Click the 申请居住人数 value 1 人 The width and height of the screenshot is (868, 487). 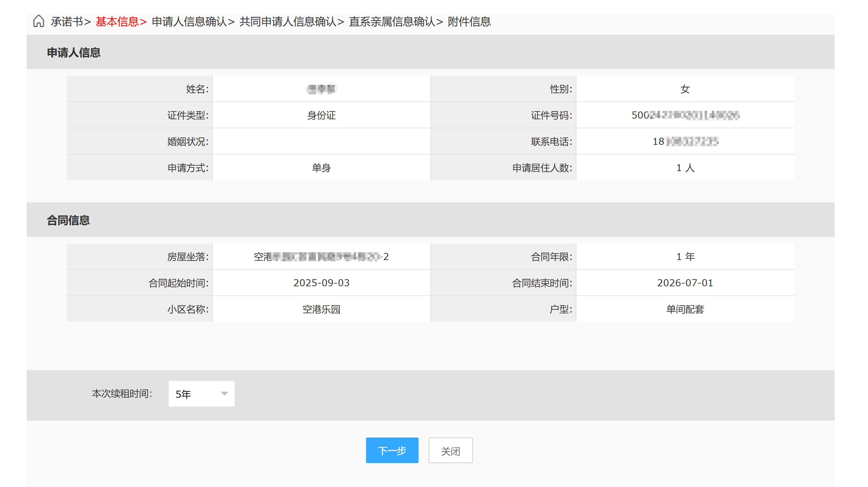tap(685, 168)
